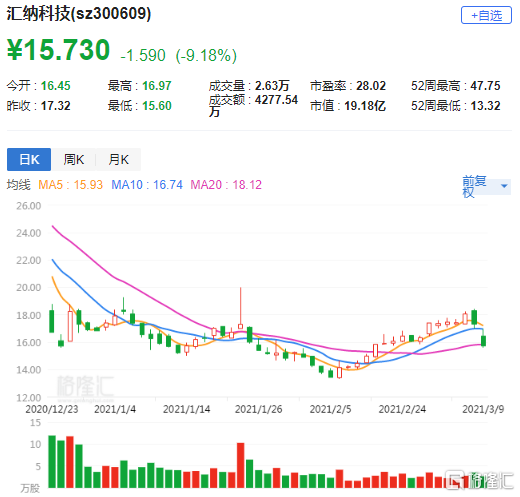Click date label 2021/1/14 on axis

(187, 409)
